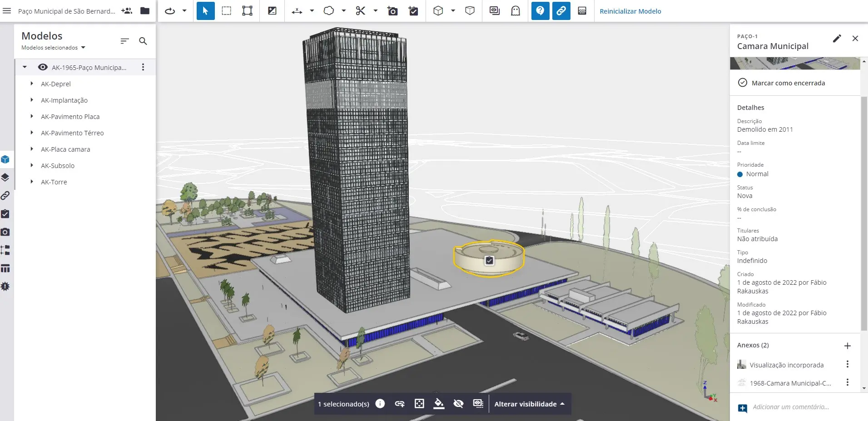Activate the ghost mode icon

(515, 11)
